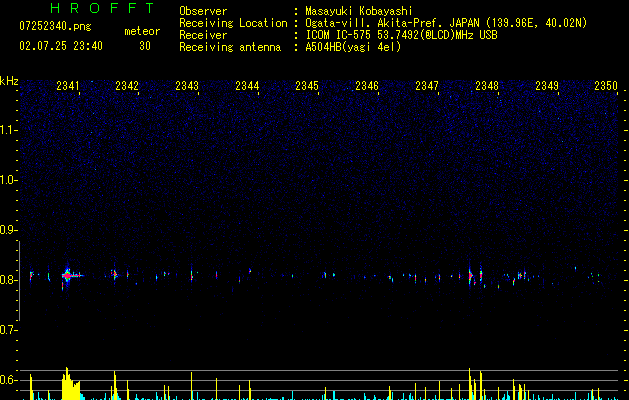Viewport: 629px width, 400px height.
Task: Click the bright meteor echo near 2341
Action: pos(68,276)
